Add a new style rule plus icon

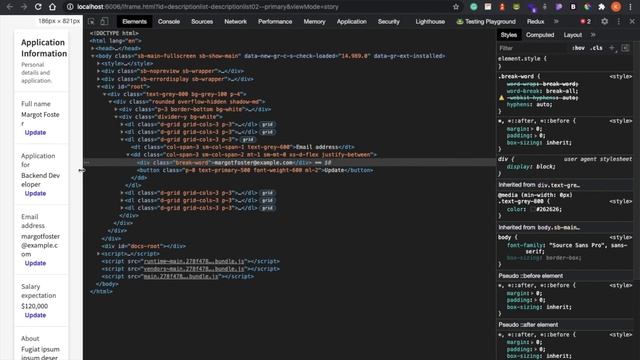(612, 48)
